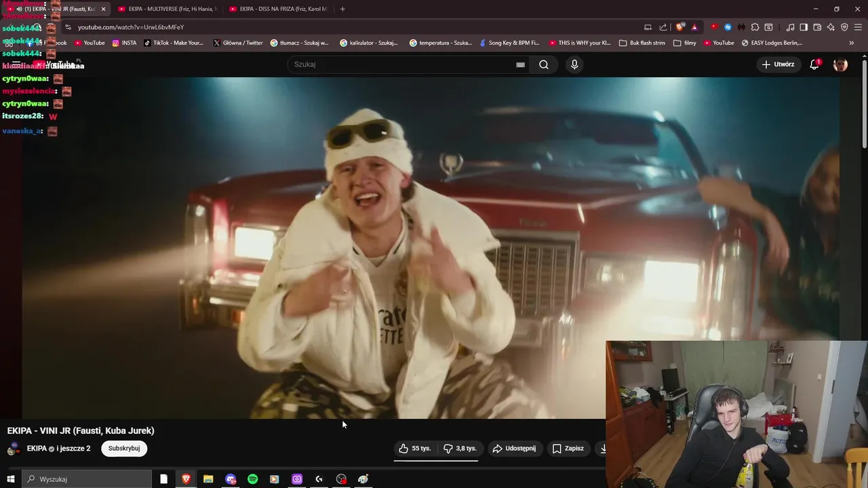
Task: Click the site settings icon beside the URL
Action: coord(68,27)
